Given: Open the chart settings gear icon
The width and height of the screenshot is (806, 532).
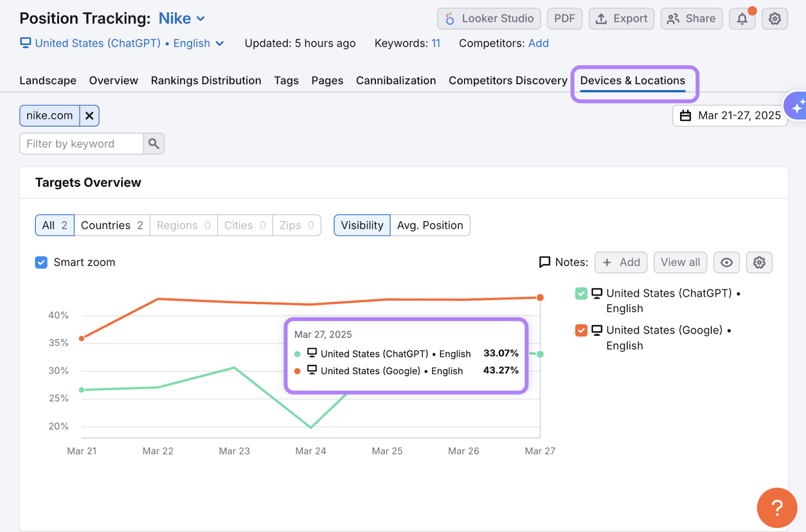Looking at the screenshot, I should [759, 263].
